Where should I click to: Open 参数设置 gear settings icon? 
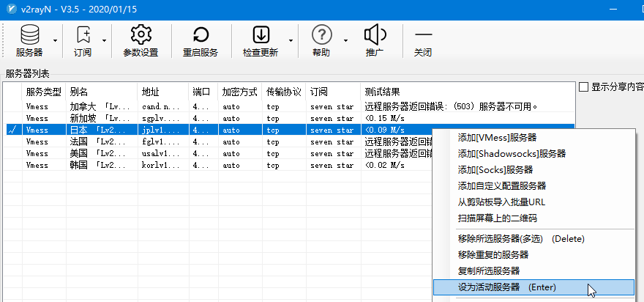[x=141, y=34]
